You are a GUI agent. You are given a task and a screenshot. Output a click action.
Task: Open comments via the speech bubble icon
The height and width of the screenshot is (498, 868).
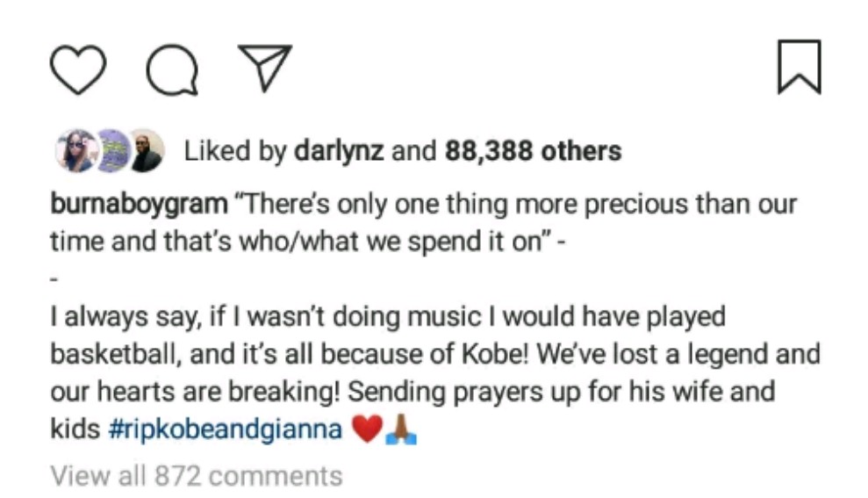coord(172,68)
